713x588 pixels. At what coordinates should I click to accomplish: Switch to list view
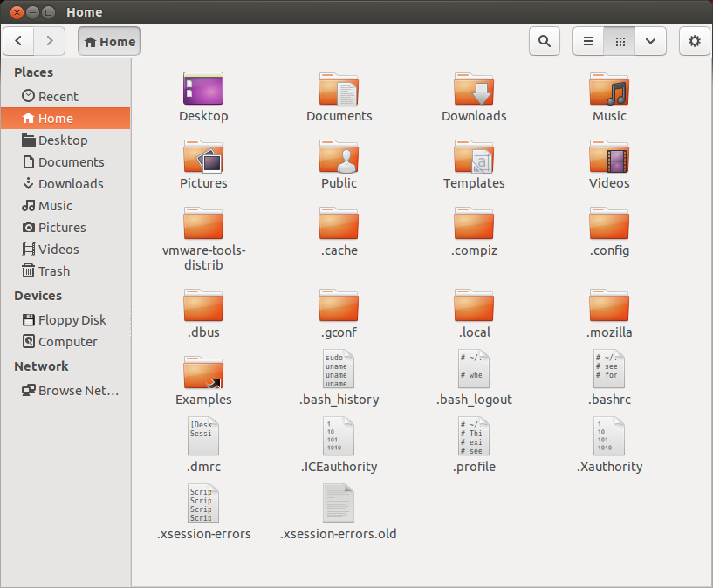pos(588,41)
